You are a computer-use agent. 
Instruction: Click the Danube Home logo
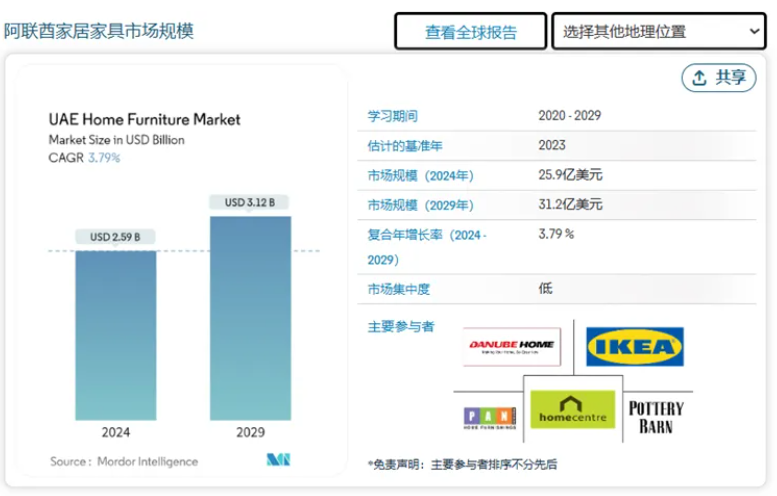[x=511, y=347]
